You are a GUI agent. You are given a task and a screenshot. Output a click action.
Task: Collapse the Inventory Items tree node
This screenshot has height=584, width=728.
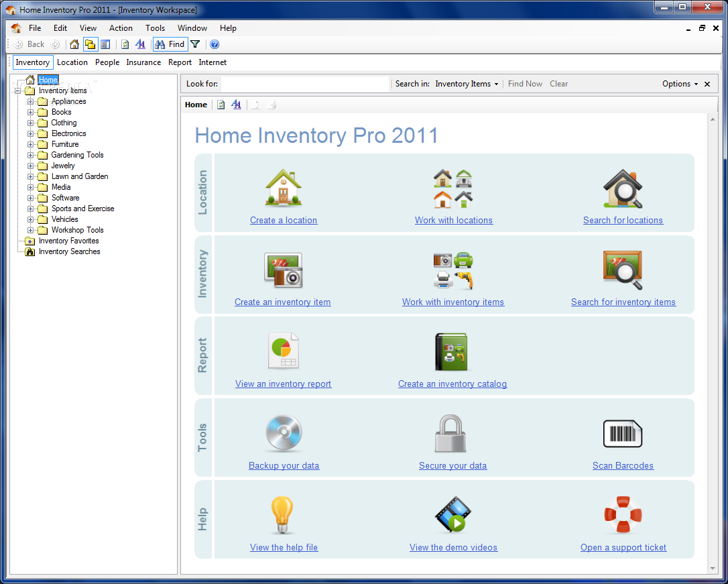[17, 91]
